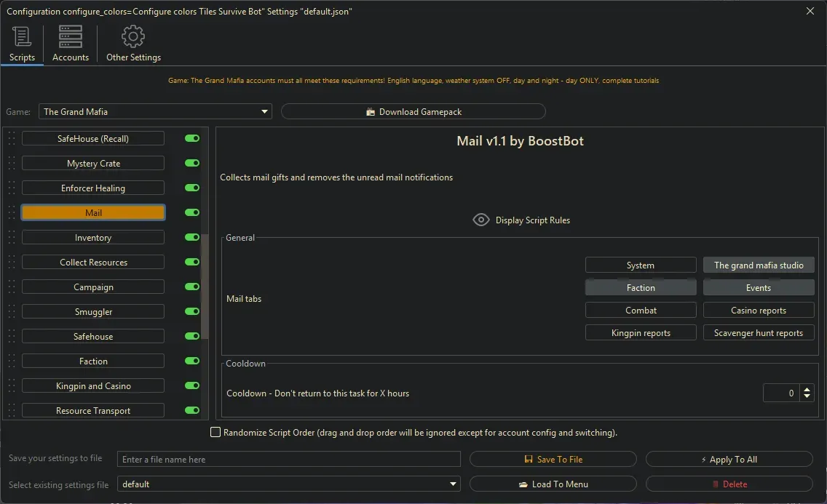
Task: Toggle Faction script switch
Action: (x=192, y=361)
